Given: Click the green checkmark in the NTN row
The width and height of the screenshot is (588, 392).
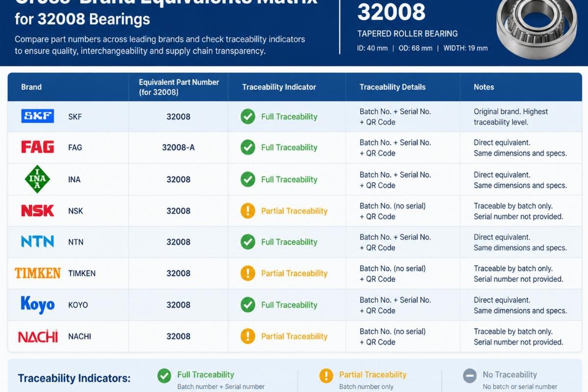Looking at the screenshot, I should [248, 242].
